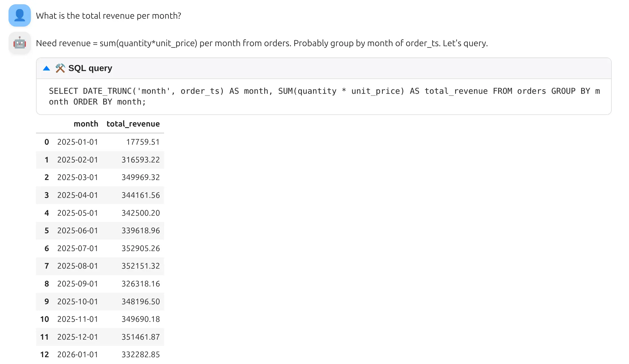Select the 2025-10-01 month cell
629x364 pixels.
[x=78, y=302]
